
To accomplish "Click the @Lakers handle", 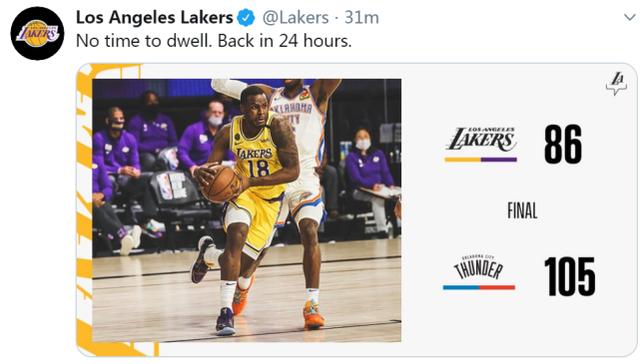I will click(x=295, y=18).
